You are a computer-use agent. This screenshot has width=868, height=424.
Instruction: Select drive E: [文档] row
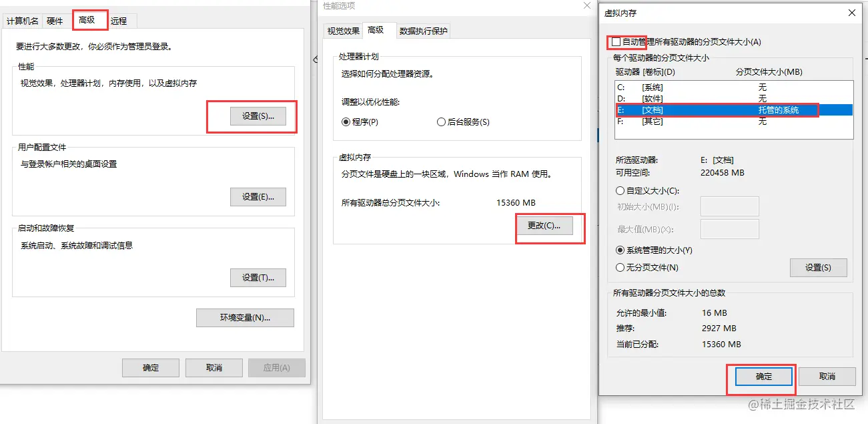734,110
